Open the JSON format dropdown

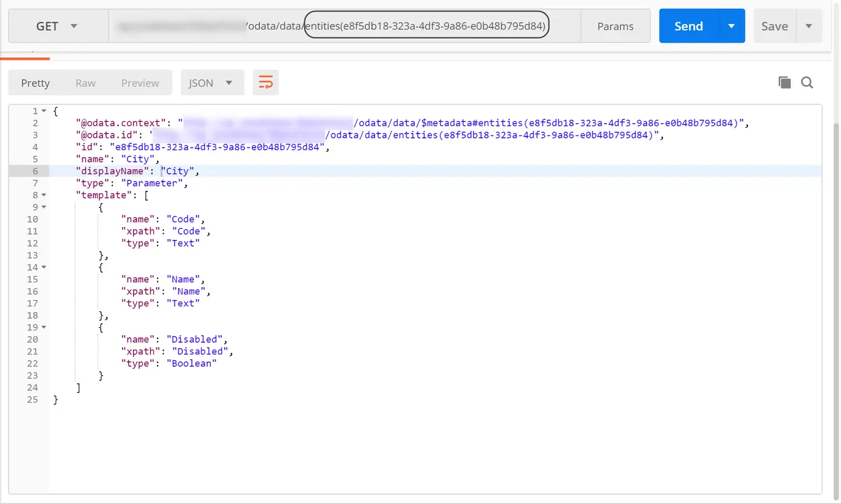click(x=212, y=82)
